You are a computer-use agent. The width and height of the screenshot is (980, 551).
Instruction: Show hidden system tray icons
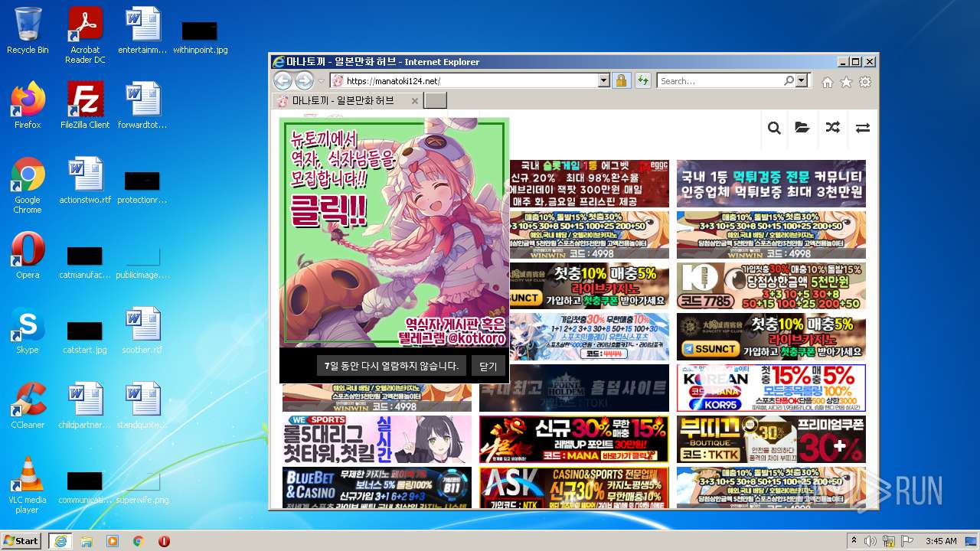pyautogui.click(x=854, y=541)
